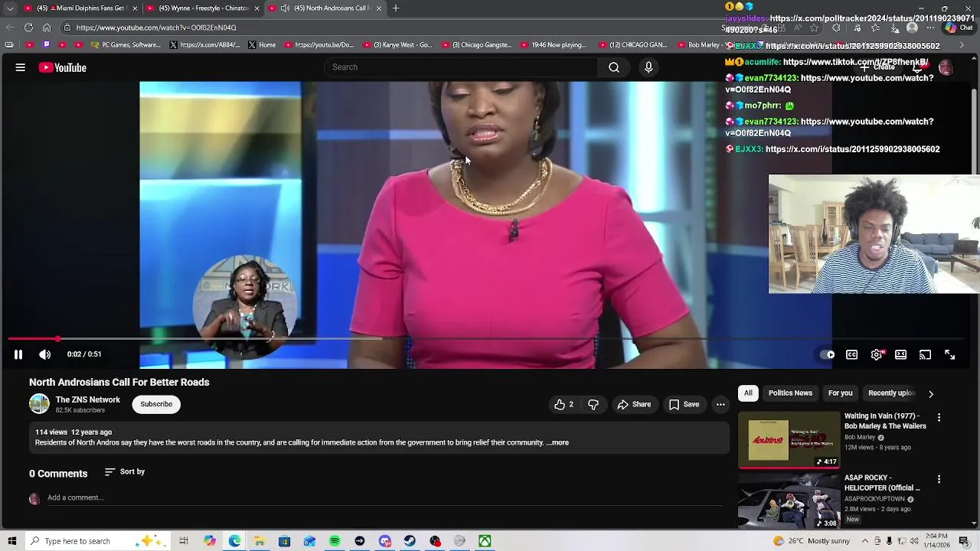This screenshot has width=980, height=551.
Task: Reload the page
Action: click(x=28, y=28)
